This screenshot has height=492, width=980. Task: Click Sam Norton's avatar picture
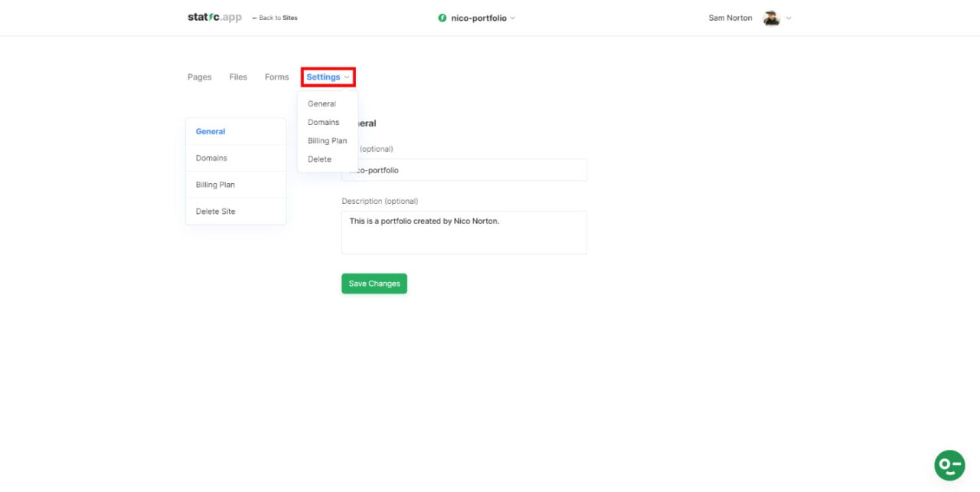[771, 18]
